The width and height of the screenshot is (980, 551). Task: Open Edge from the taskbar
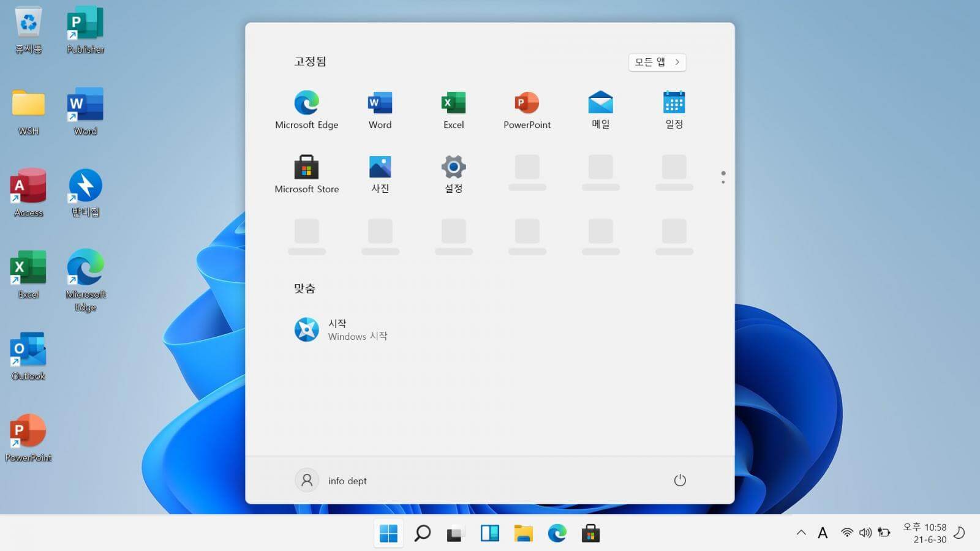[557, 533]
